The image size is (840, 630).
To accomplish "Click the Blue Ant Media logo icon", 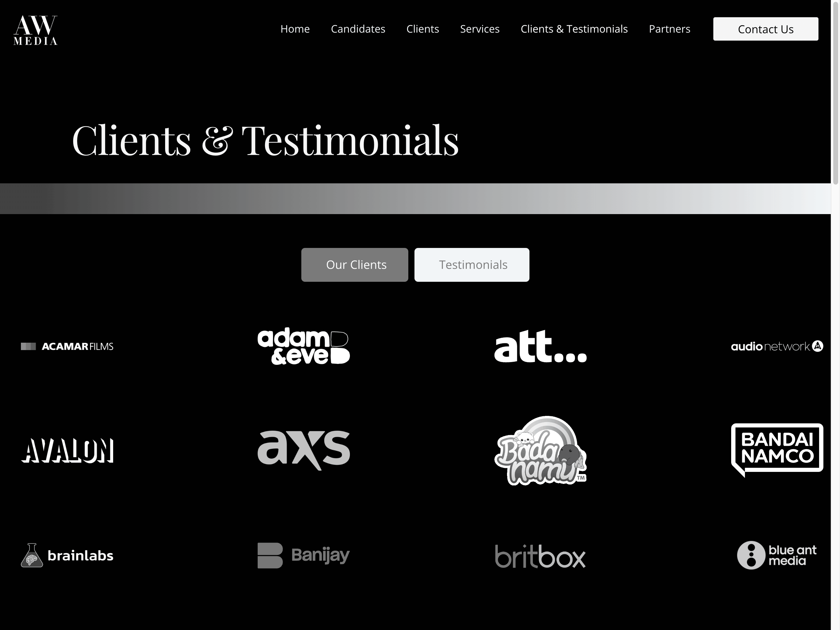I will pyautogui.click(x=750, y=555).
